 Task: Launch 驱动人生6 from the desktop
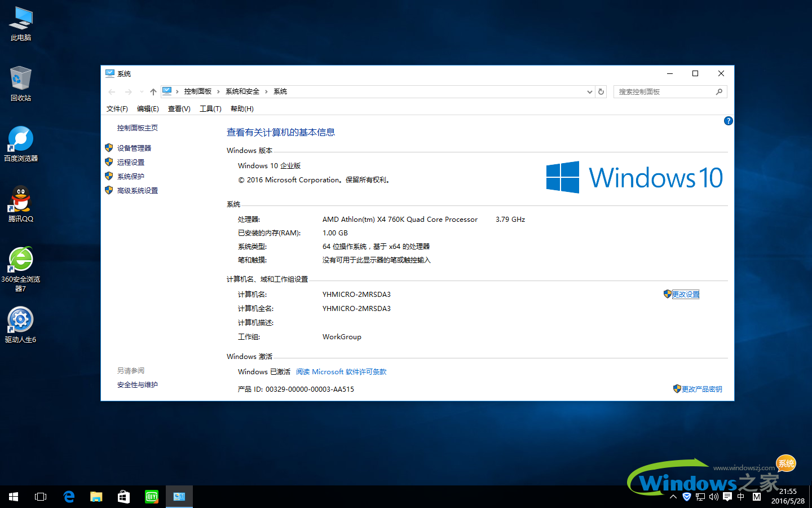[x=20, y=319]
